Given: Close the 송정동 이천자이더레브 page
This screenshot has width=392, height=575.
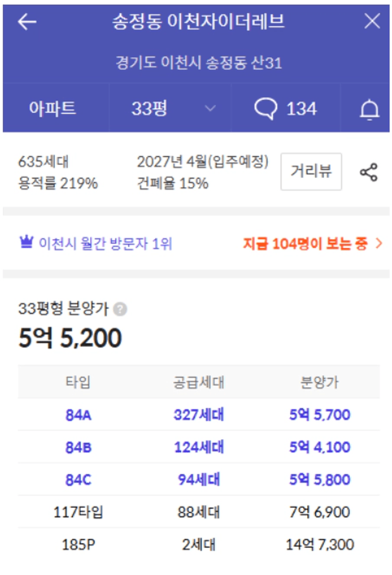Looking at the screenshot, I should [x=372, y=21].
